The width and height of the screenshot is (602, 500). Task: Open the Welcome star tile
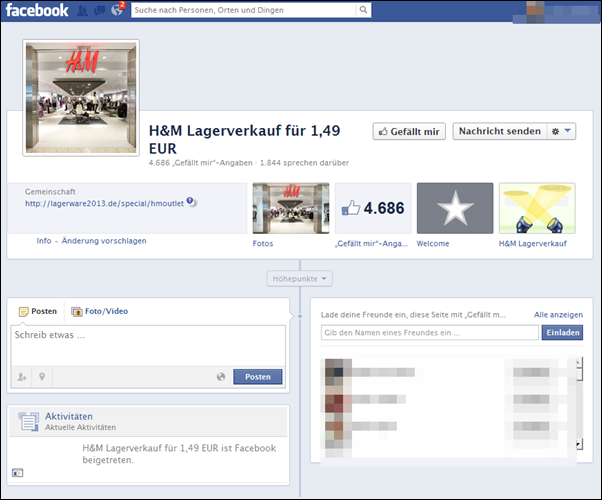pos(455,208)
